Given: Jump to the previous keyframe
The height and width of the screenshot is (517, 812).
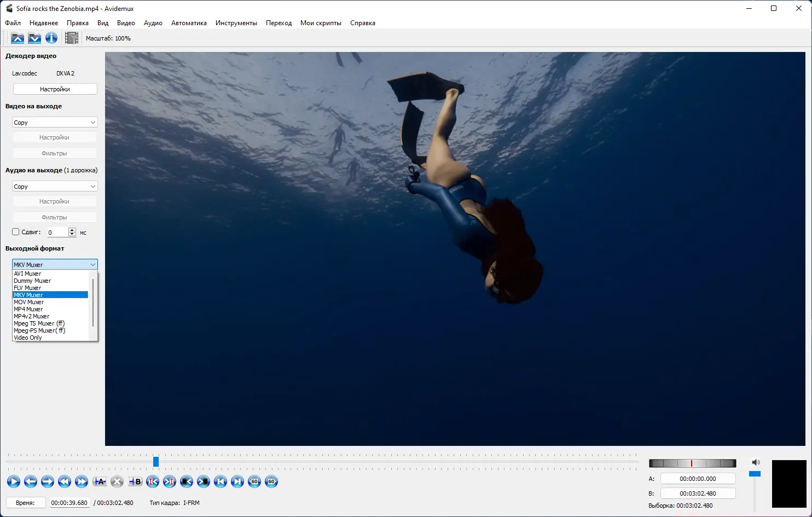Looking at the screenshot, I should (x=65, y=481).
